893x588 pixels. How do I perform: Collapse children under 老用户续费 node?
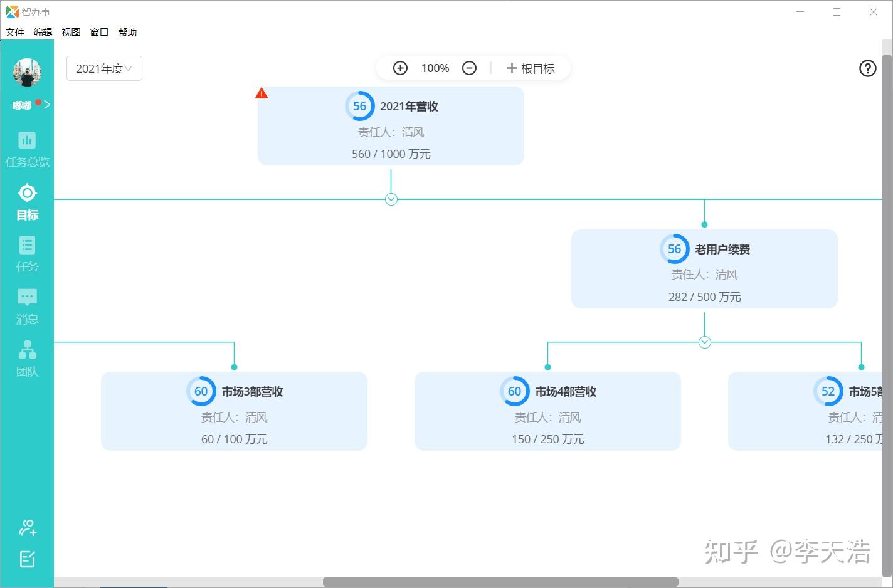coord(704,342)
